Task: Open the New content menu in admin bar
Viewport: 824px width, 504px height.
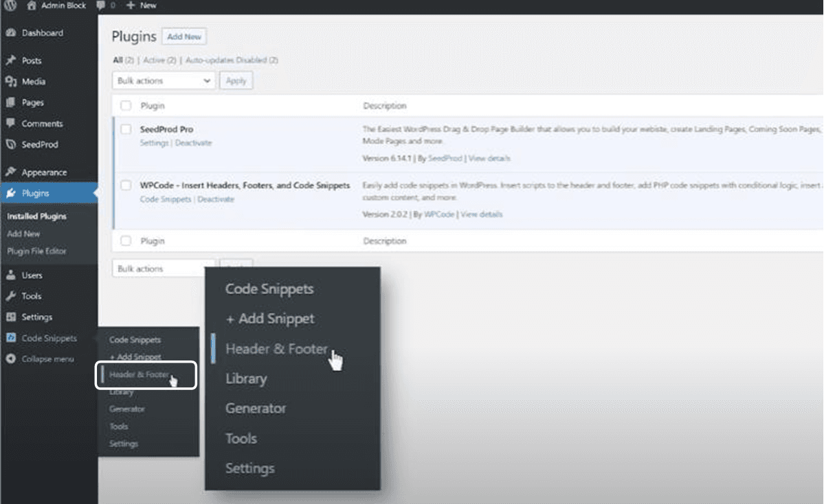Action: (142, 5)
